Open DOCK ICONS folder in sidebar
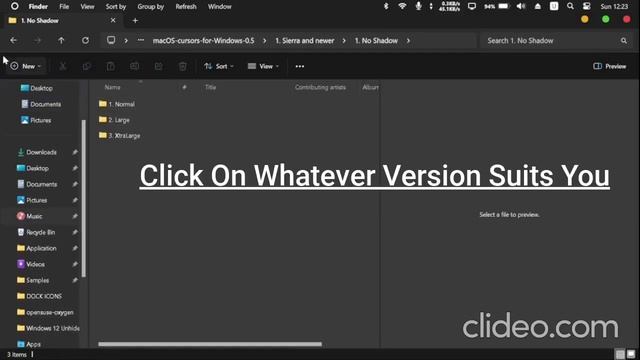The image size is (640, 360). click(39, 296)
